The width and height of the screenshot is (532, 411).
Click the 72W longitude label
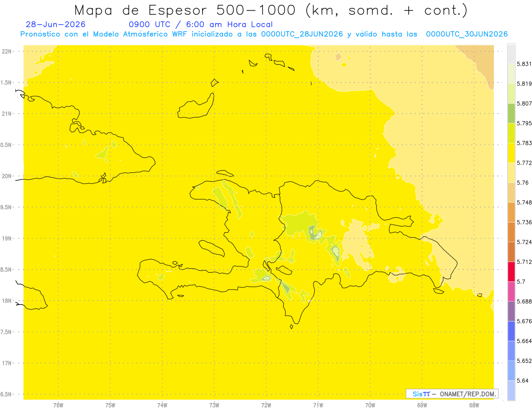point(266,405)
